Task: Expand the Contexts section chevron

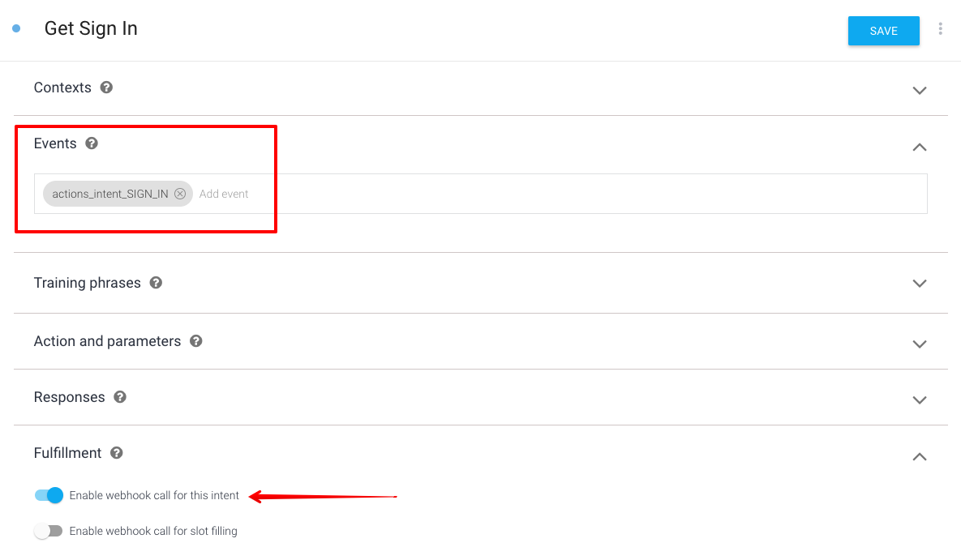Action: [920, 90]
